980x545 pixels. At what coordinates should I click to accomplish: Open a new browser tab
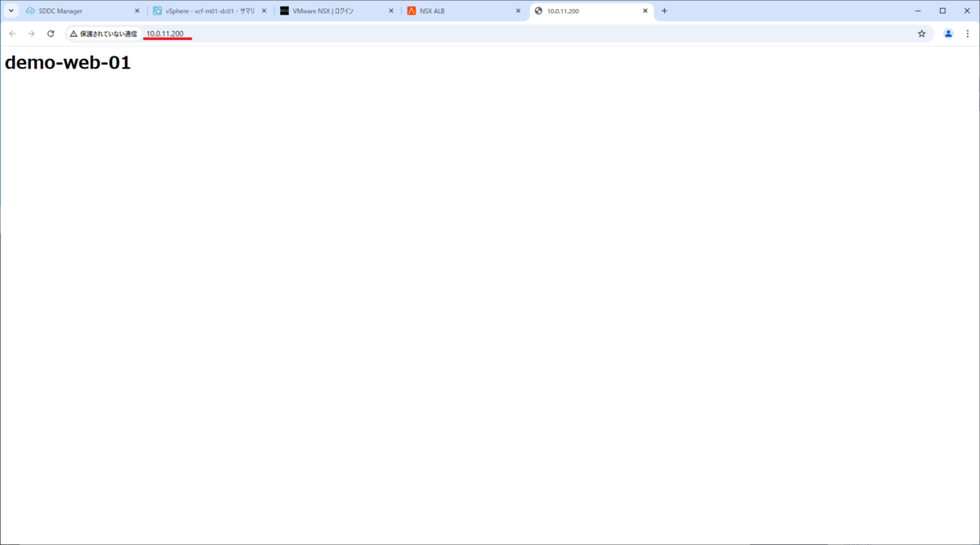point(664,11)
